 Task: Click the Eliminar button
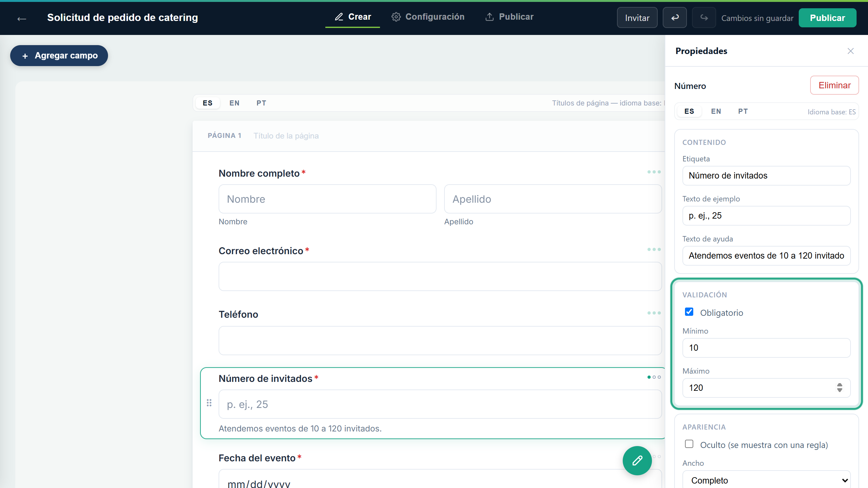pos(834,85)
